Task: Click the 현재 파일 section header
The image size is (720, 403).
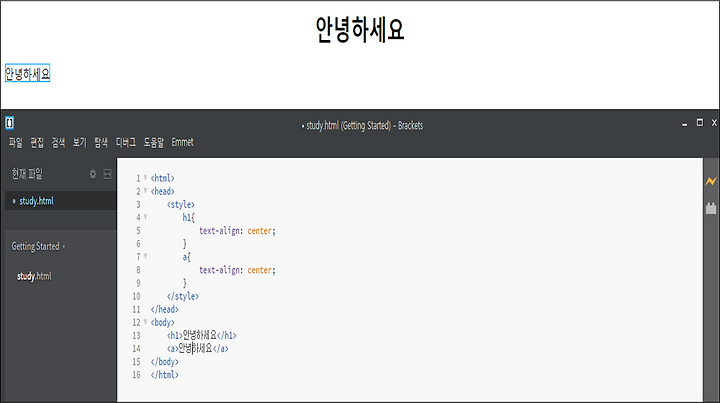Action: pos(27,174)
